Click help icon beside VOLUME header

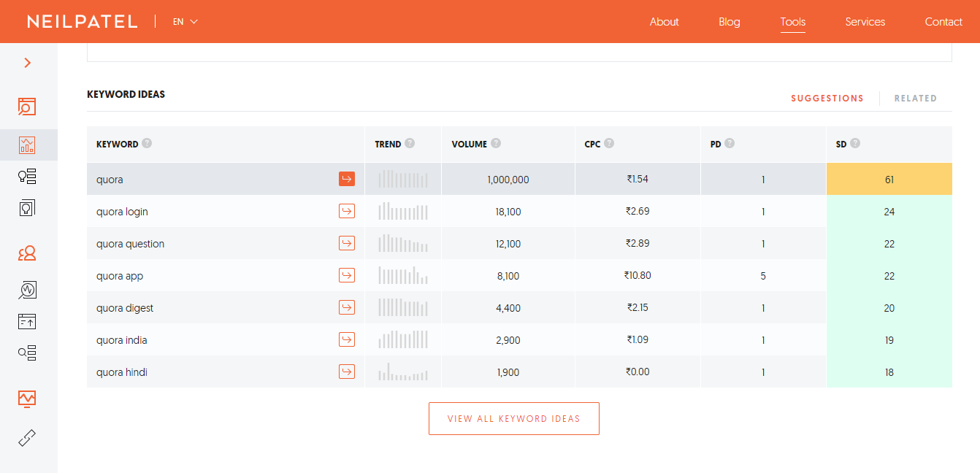click(496, 143)
